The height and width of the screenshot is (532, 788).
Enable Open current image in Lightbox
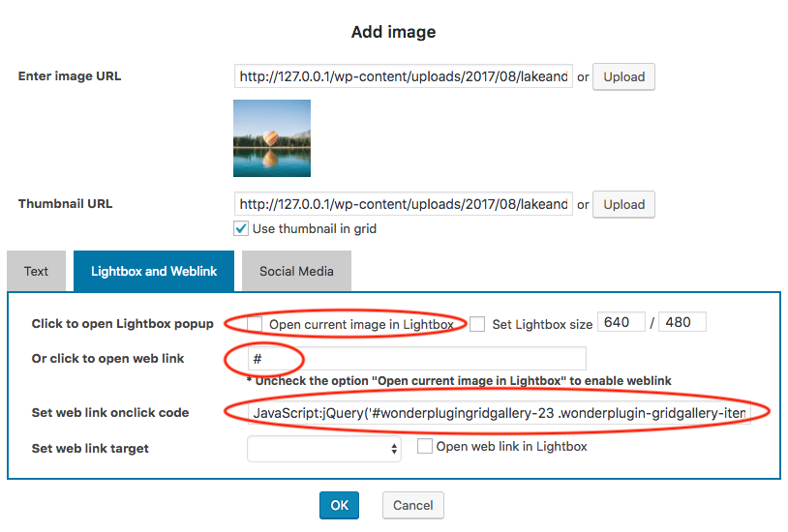click(255, 324)
